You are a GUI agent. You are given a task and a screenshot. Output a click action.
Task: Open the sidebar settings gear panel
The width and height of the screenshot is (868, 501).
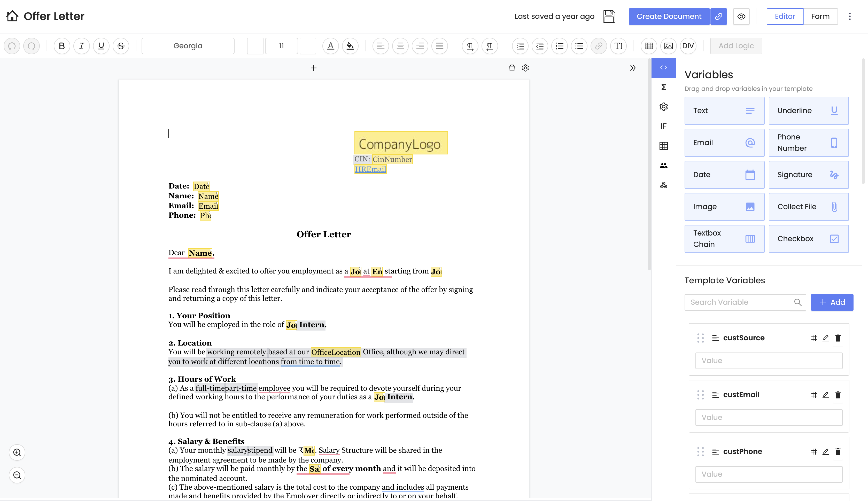pyautogui.click(x=664, y=107)
